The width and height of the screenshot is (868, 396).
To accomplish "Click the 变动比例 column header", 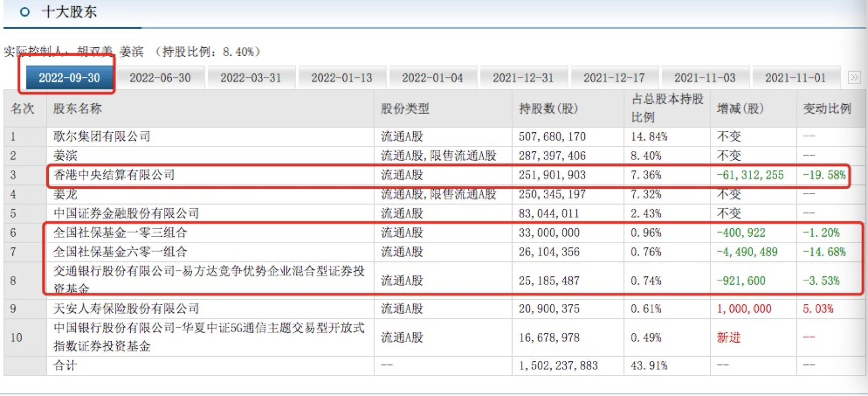I will click(827, 109).
